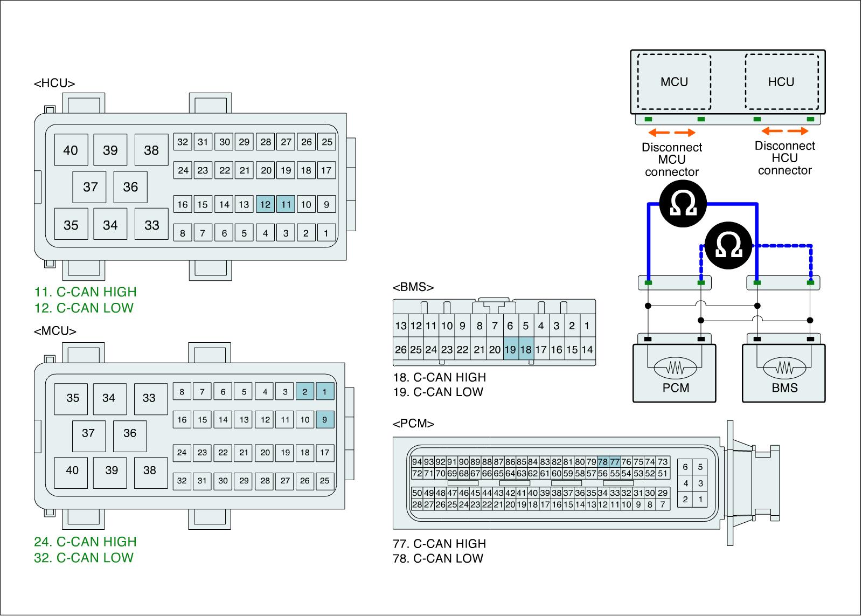Select the dashed MCU module box
The width and height of the screenshot is (862, 616).
pos(674,82)
